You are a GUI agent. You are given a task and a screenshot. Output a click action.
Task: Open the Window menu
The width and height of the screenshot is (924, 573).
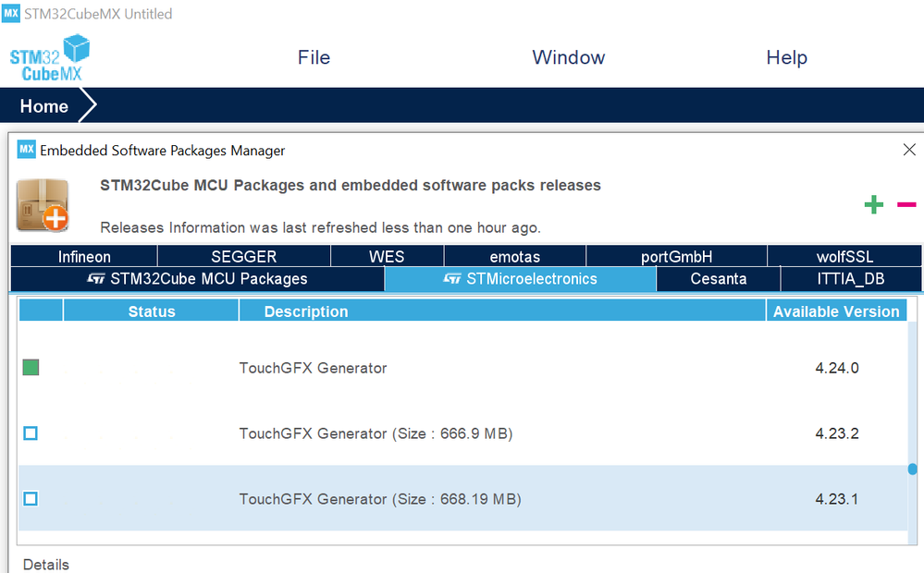click(568, 57)
